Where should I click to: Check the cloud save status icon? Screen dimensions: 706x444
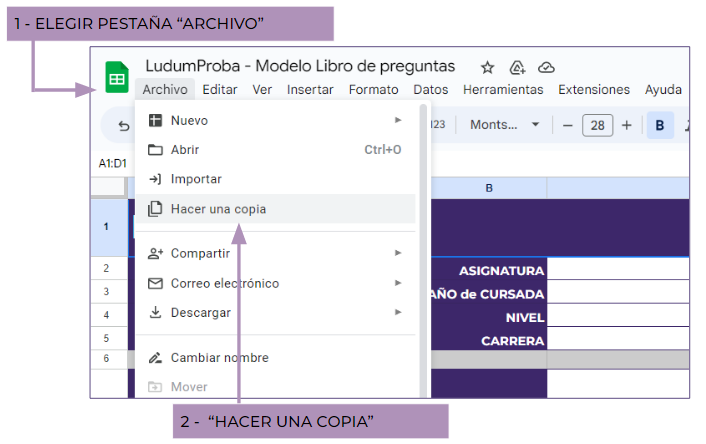[x=546, y=67]
